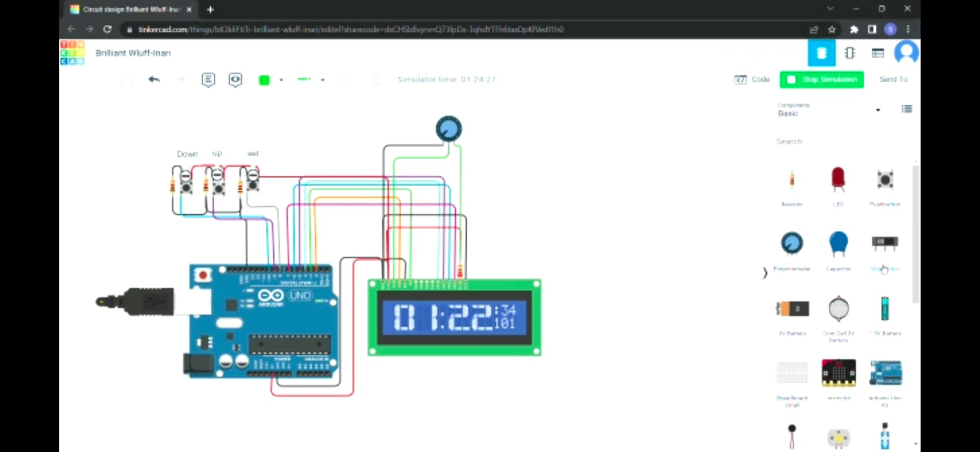Screen dimensions: 980x452
Task: Share this page icon in address bar
Action: [x=813, y=29]
